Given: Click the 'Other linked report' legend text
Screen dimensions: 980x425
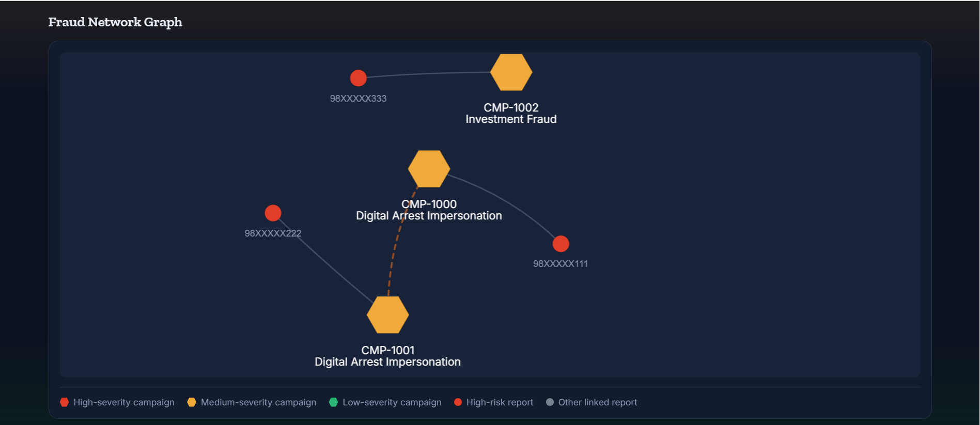Looking at the screenshot, I should click(598, 402).
